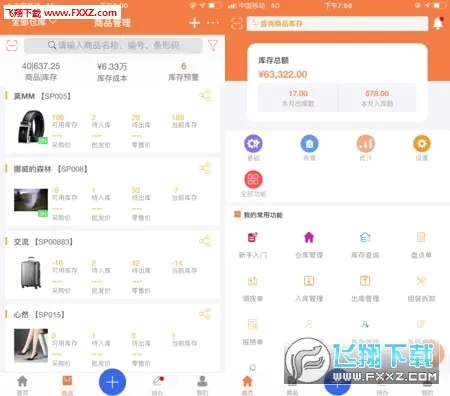Click 待出库 42 in 交流 row
Viewport: 450px width, 396px height.
click(x=136, y=263)
